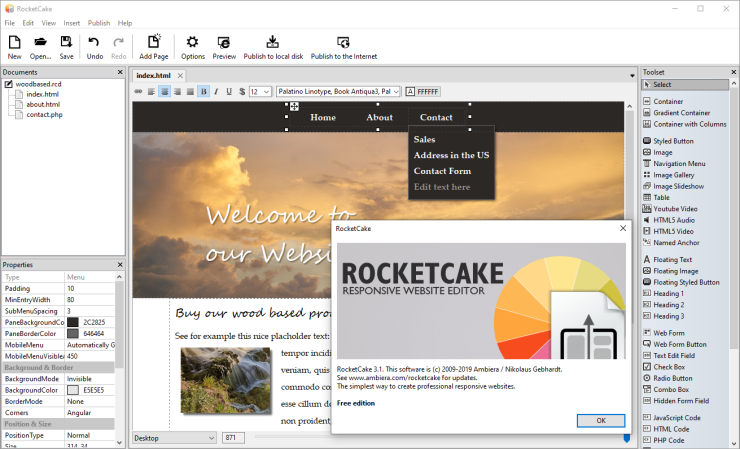
Task: Choose the Youtube Video tool
Action: tap(675, 209)
